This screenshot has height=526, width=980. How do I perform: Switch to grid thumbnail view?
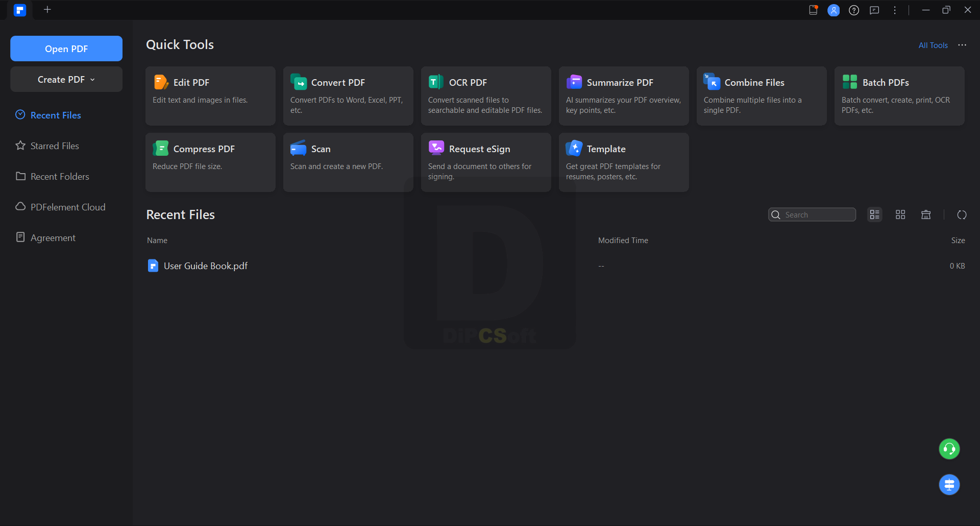coord(900,214)
